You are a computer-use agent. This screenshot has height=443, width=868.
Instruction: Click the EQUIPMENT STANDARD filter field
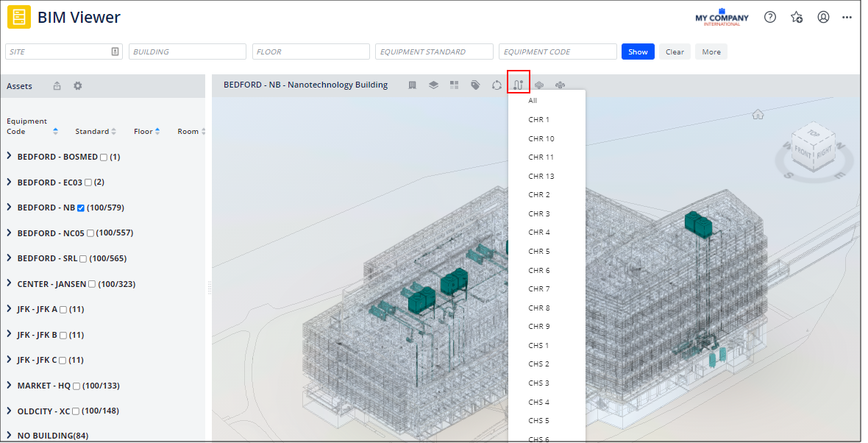click(434, 52)
